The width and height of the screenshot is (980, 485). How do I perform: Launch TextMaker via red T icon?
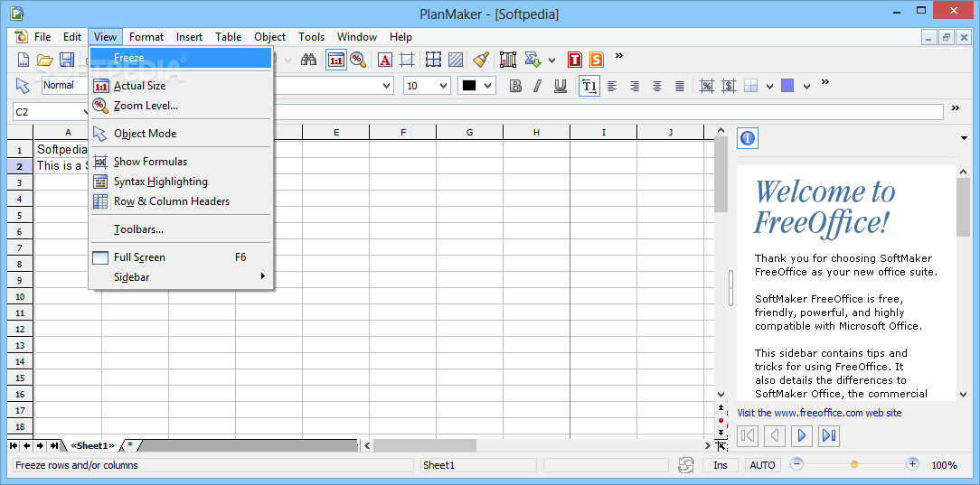[575, 60]
